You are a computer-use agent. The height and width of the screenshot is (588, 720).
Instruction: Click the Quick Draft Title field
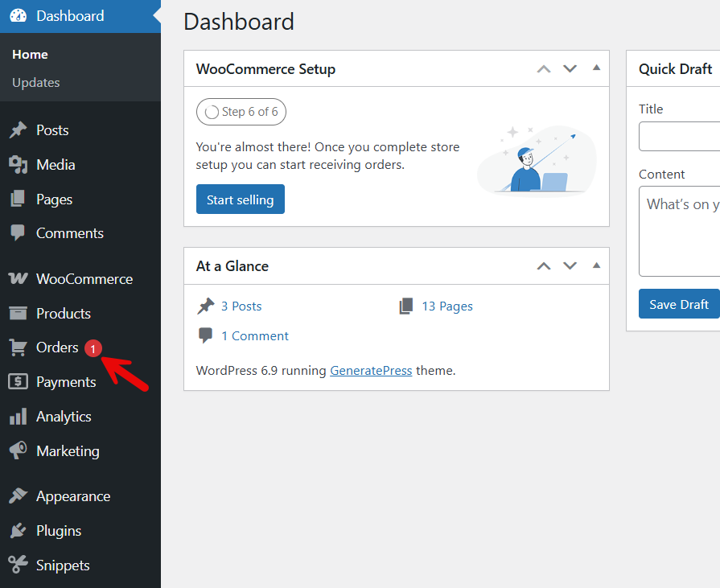(680, 137)
